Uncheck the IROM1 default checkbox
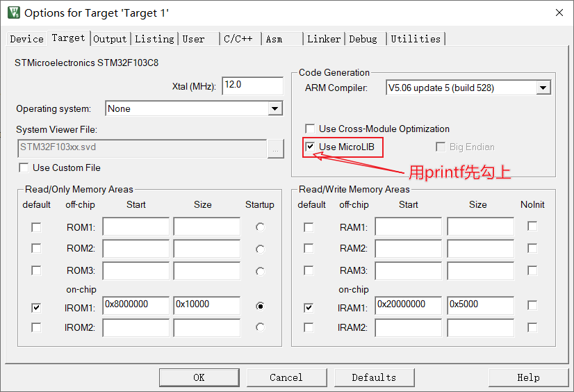The image size is (574, 392). point(36,308)
